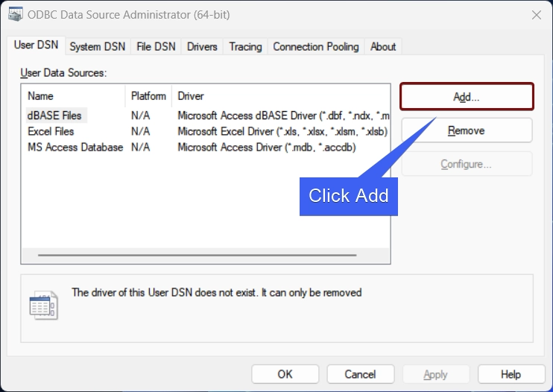Viewport: 553px width, 392px height.
Task: Click Microsoft Access dBASE Driver cell
Action: point(283,116)
